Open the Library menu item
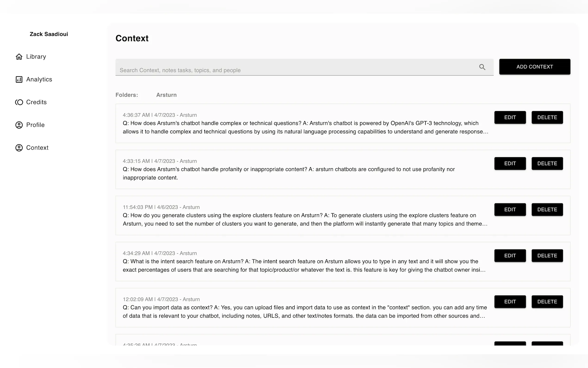The width and height of the screenshot is (588, 368). [36, 57]
